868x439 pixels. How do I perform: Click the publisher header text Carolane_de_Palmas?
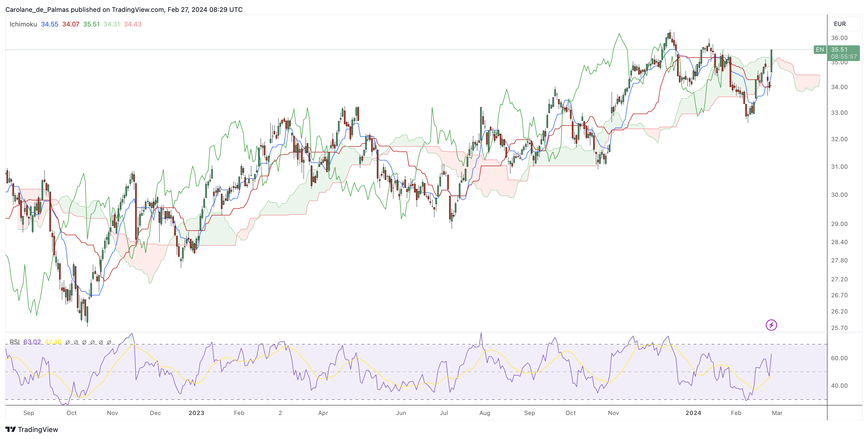point(37,9)
